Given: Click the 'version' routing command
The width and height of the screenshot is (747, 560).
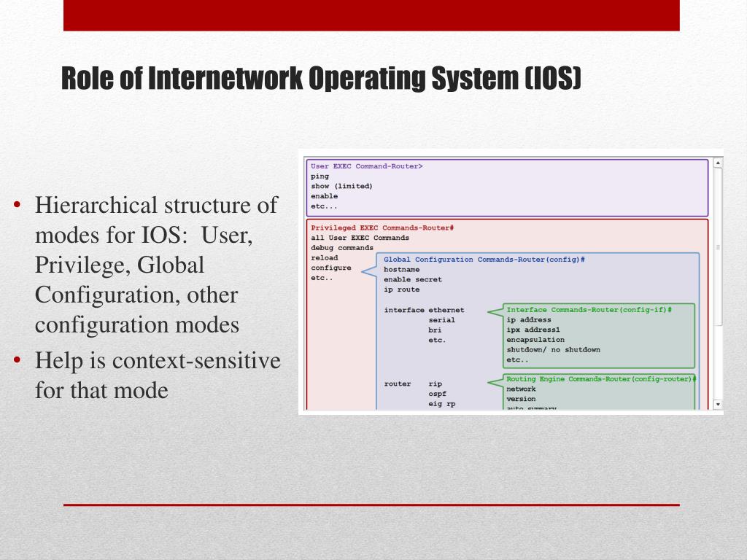Looking at the screenshot, I should point(521,399).
